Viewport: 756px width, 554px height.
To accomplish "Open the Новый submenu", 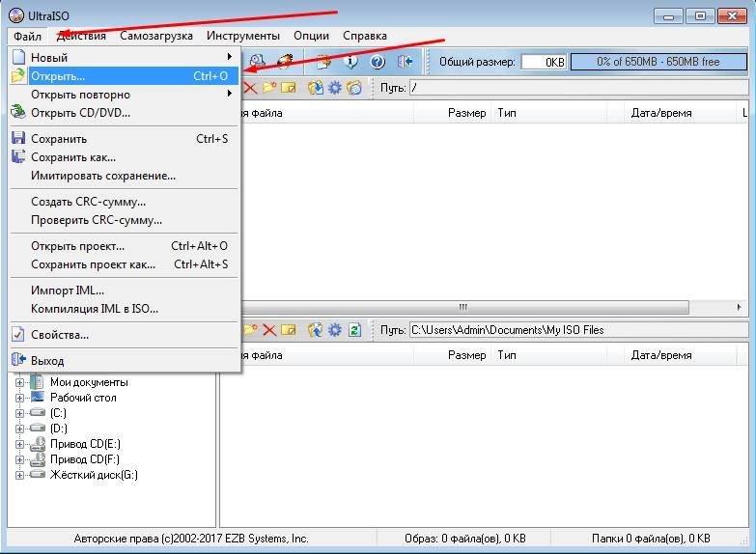I will pyautogui.click(x=124, y=57).
